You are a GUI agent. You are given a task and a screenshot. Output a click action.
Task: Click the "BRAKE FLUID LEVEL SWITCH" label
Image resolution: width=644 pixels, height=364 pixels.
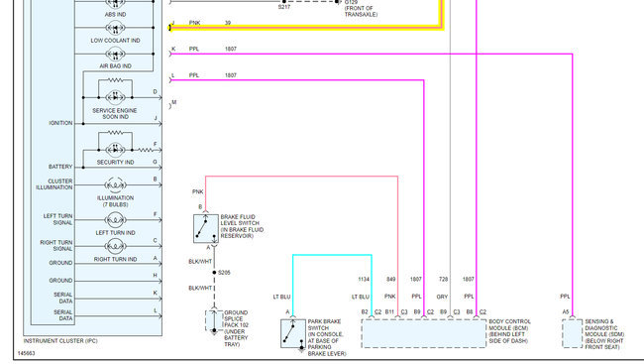coord(242,226)
